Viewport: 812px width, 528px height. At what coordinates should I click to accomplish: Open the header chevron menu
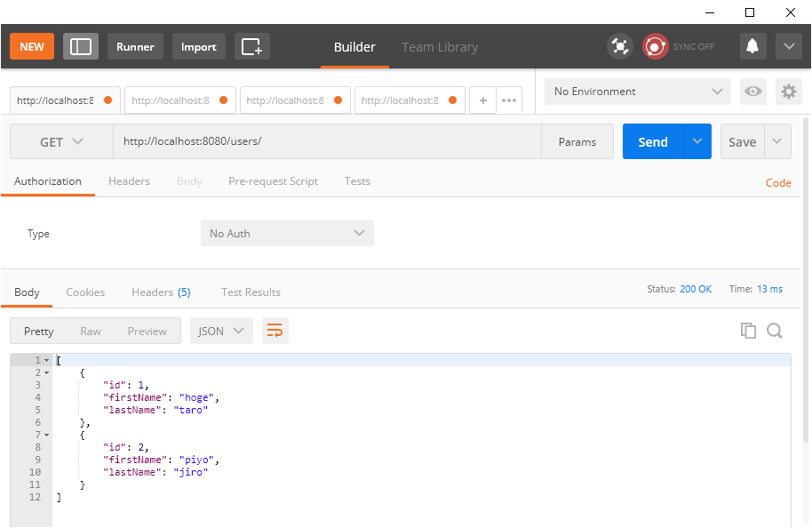(789, 46)
